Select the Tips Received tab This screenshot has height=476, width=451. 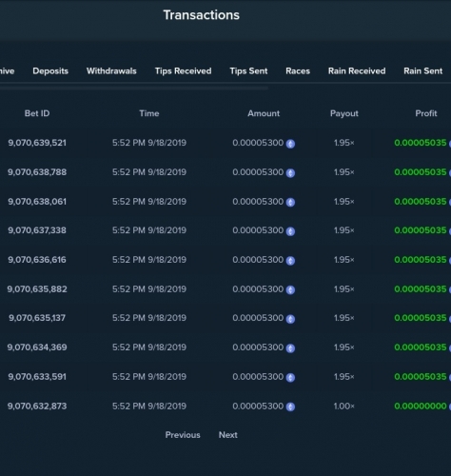(x=183, y=71)
